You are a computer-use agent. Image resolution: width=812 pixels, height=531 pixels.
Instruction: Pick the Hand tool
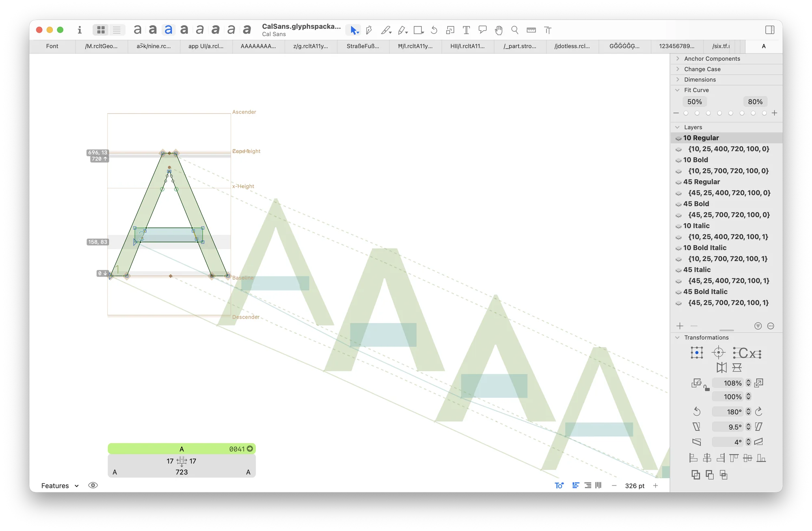(499, 30)
